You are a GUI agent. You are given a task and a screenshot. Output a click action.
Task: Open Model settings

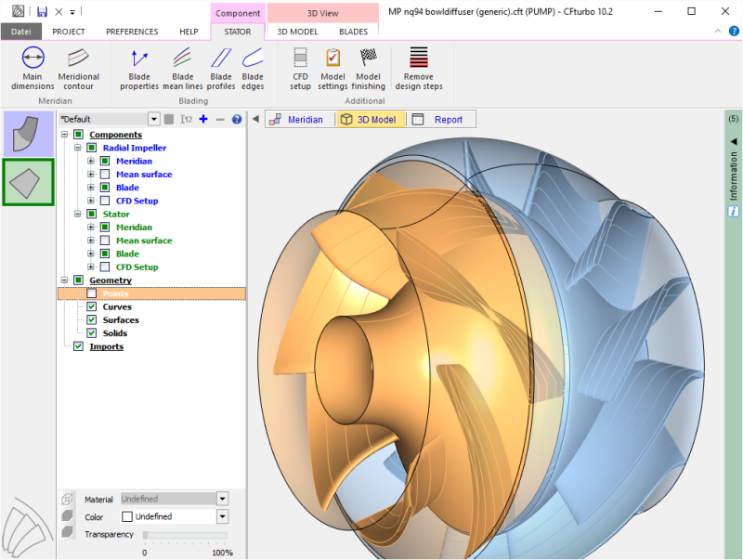[x=332, y=69]
